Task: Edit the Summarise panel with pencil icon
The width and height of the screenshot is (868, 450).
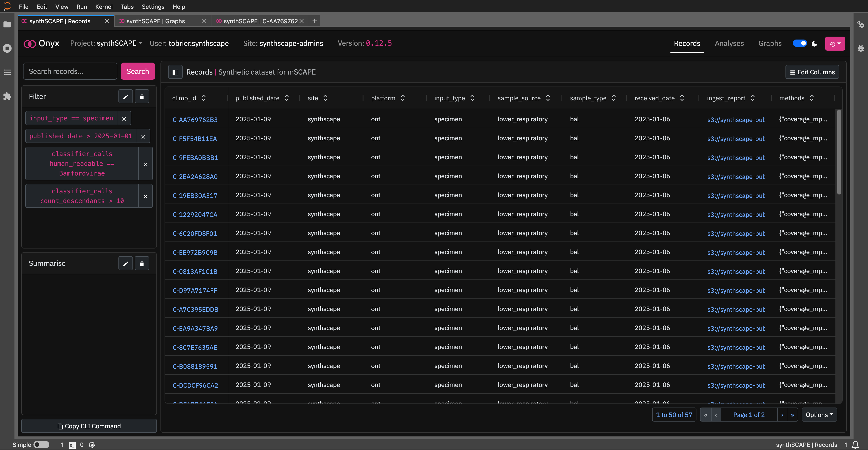Action: pos(126,263)
